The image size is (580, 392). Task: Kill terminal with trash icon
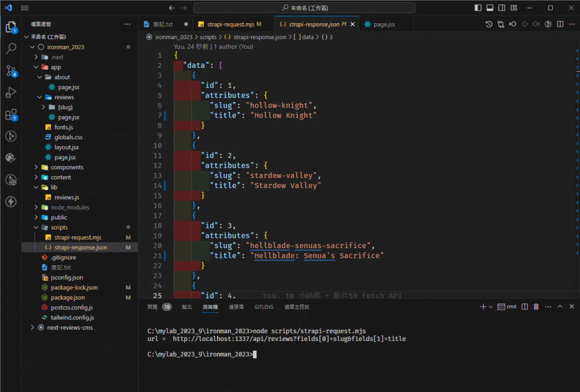536,306
